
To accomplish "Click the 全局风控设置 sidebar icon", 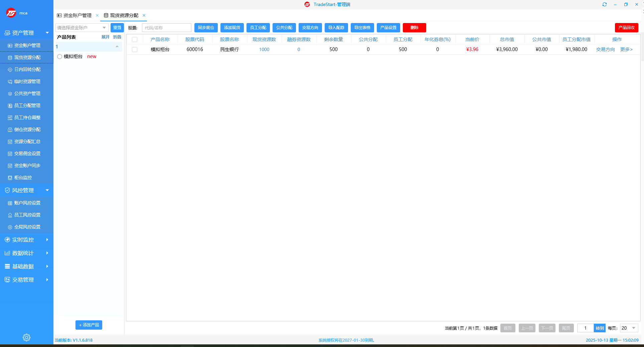I will point(10,227).
